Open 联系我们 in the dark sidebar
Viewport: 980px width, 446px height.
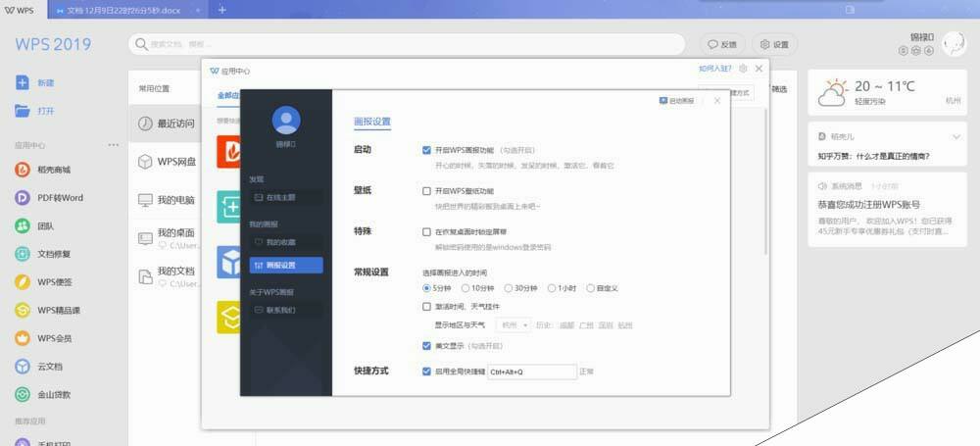click(286, 310)
